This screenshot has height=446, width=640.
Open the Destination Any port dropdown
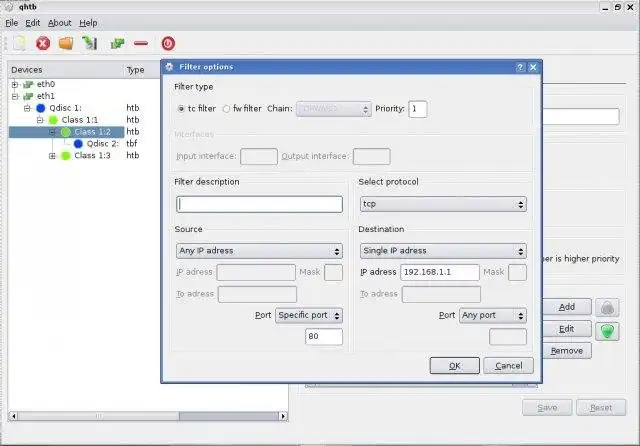click(493, 315)
